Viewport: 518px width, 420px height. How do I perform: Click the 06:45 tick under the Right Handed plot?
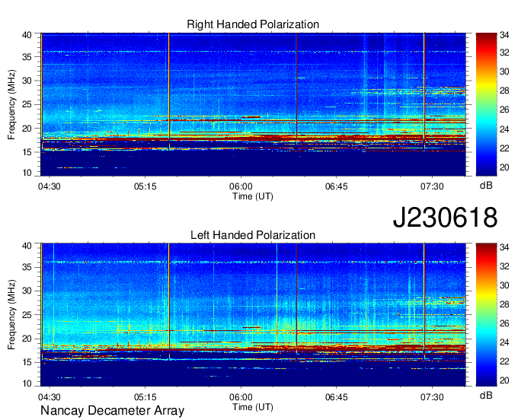pos(336,186)
